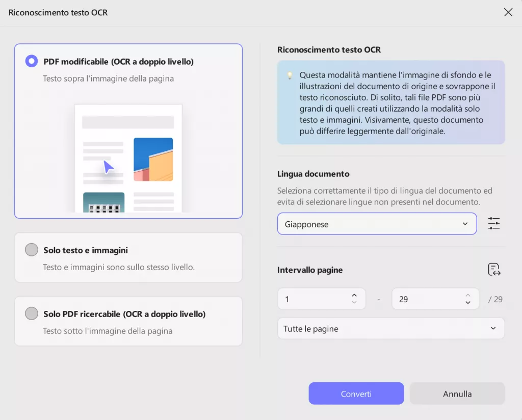
Task: Click the Annulla button
Action: pyautogui.click(x=457, y=393)
